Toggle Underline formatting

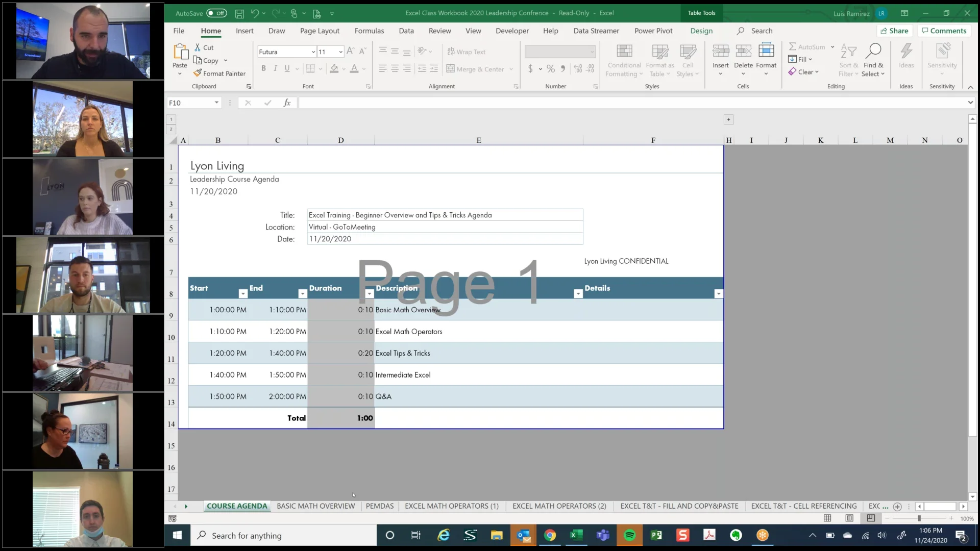pos(287,68)
